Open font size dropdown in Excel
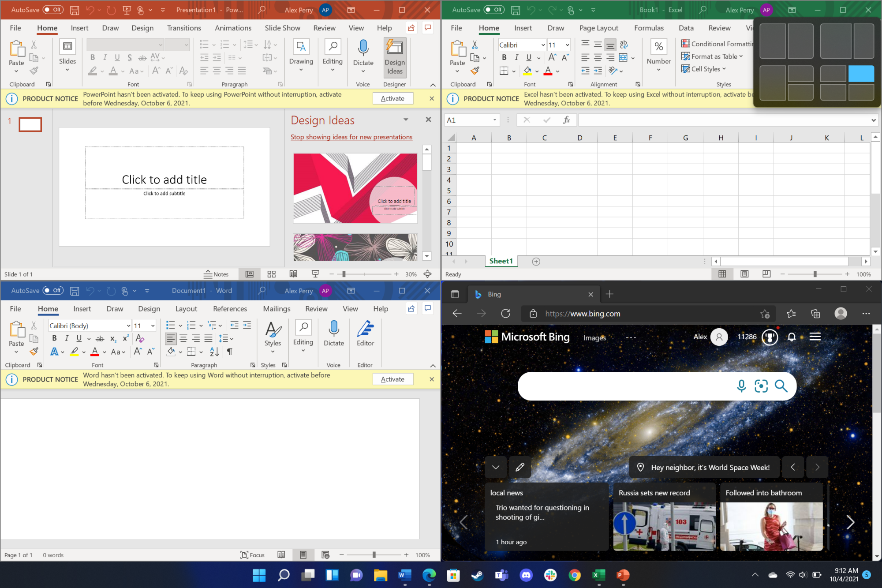Viewport: 882px width, 588px height. (567, 45)
